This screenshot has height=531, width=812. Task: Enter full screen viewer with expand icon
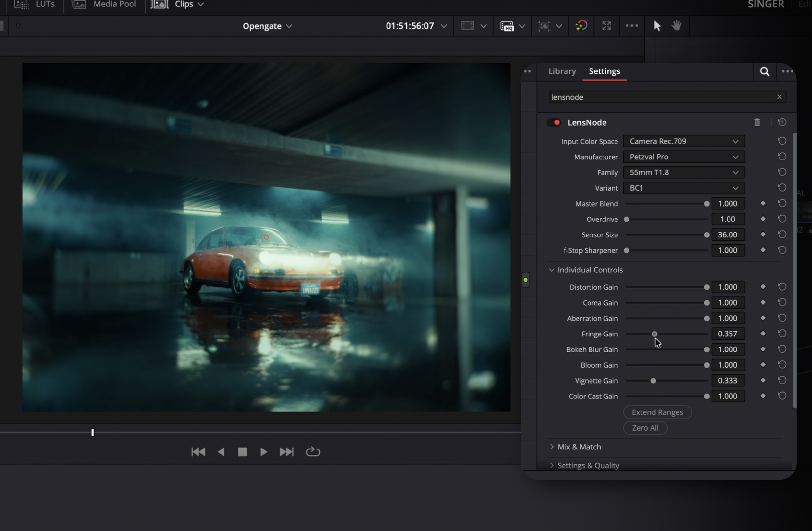[x=606, y=26]
